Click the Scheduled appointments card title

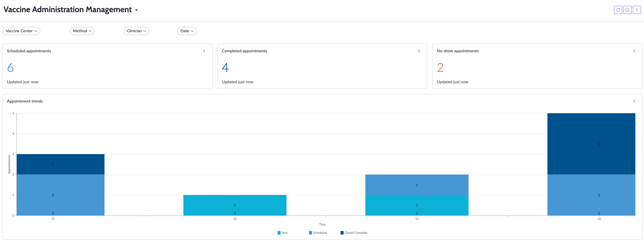(29, 51)
